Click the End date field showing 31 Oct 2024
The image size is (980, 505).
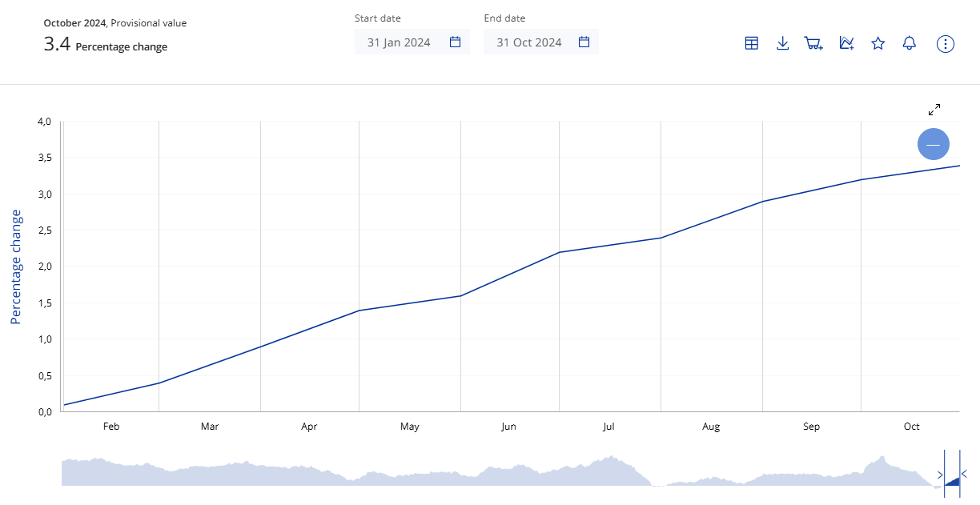[x=528, y=42]
